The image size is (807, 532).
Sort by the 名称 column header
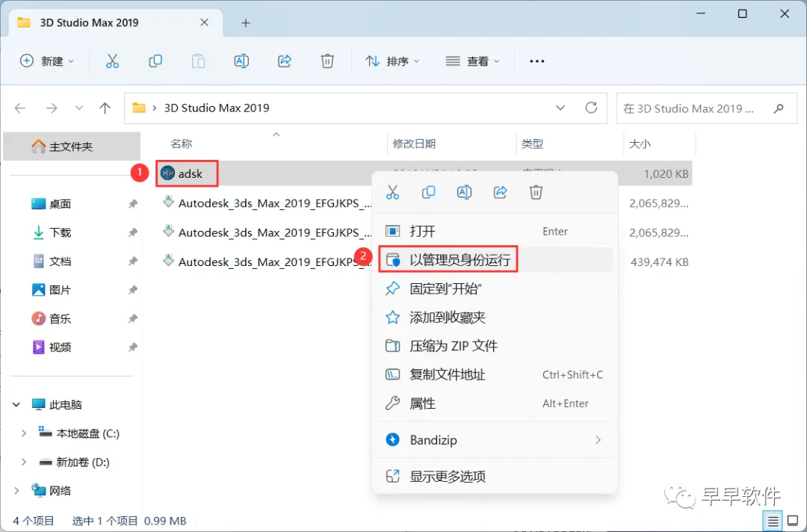click(181, 143)
